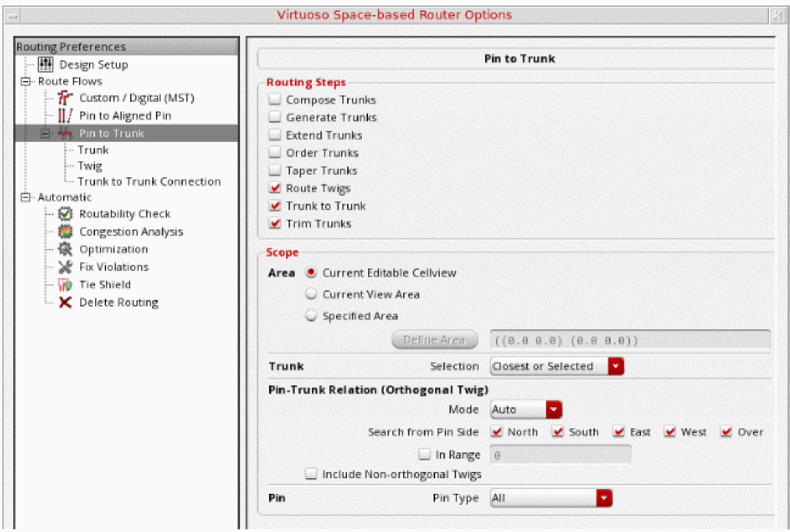790x532 pixels.
Task: Select Trunk to Trunk Connection item
Action: [x=149, y=181]
